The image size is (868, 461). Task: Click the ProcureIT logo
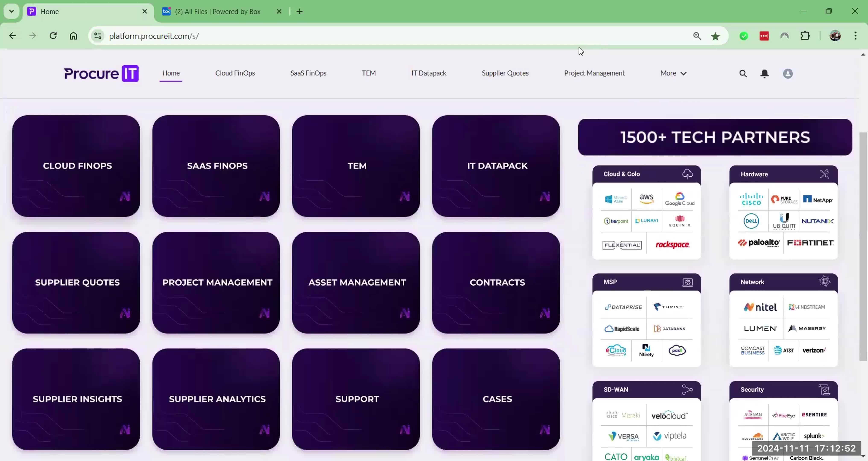(101, 73)
